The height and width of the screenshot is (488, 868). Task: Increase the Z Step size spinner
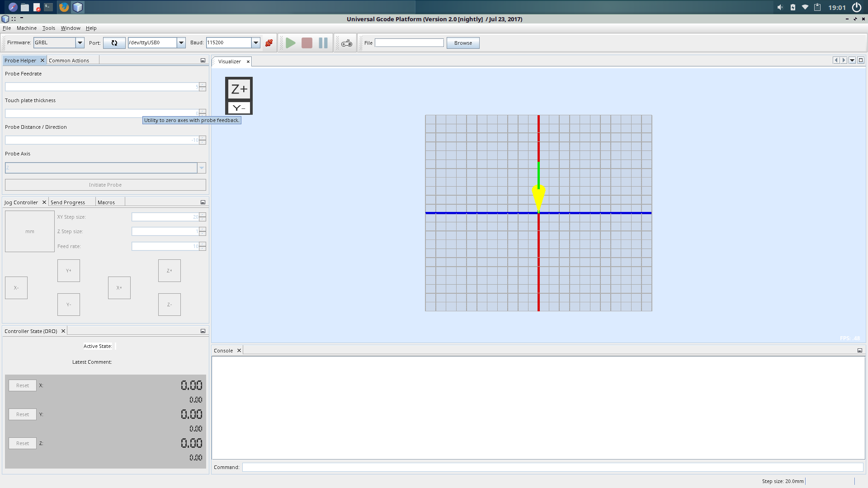[x=203, y=230]
